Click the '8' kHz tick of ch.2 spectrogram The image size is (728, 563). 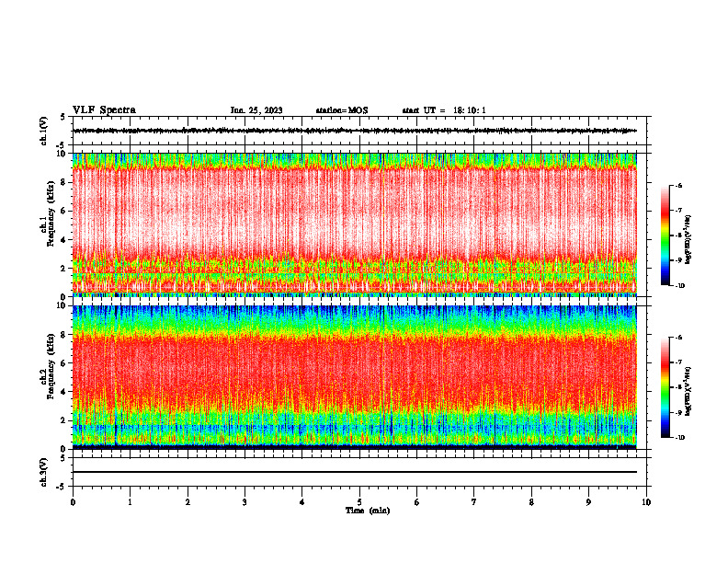pos(64,335)
